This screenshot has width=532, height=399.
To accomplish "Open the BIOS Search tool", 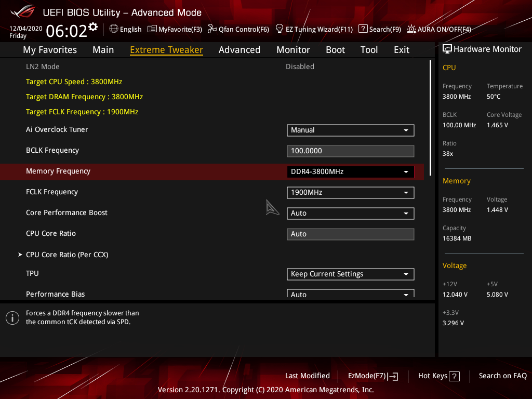I will point(380,29).
